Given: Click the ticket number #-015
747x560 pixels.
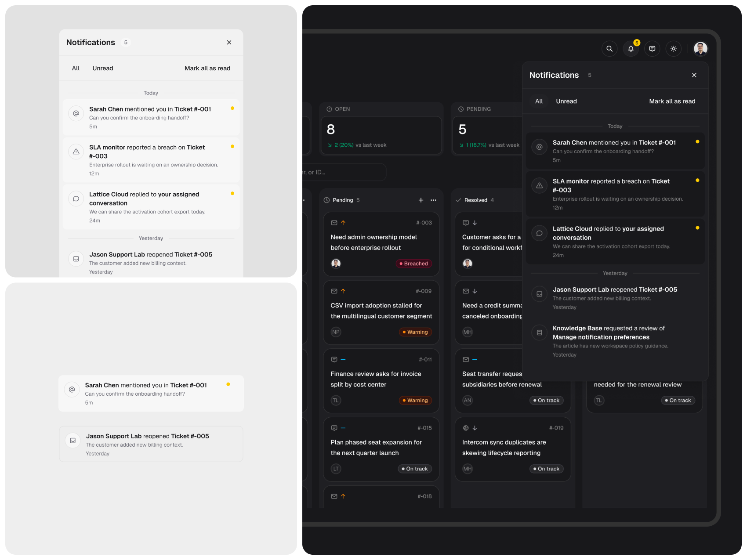Looking at the screenshot, I should [x=424, y=428].
